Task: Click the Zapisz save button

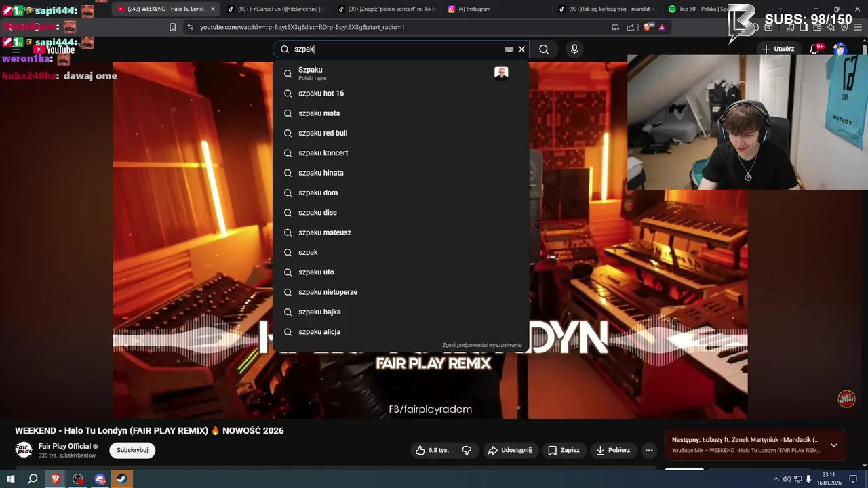Action: [564, 450]
